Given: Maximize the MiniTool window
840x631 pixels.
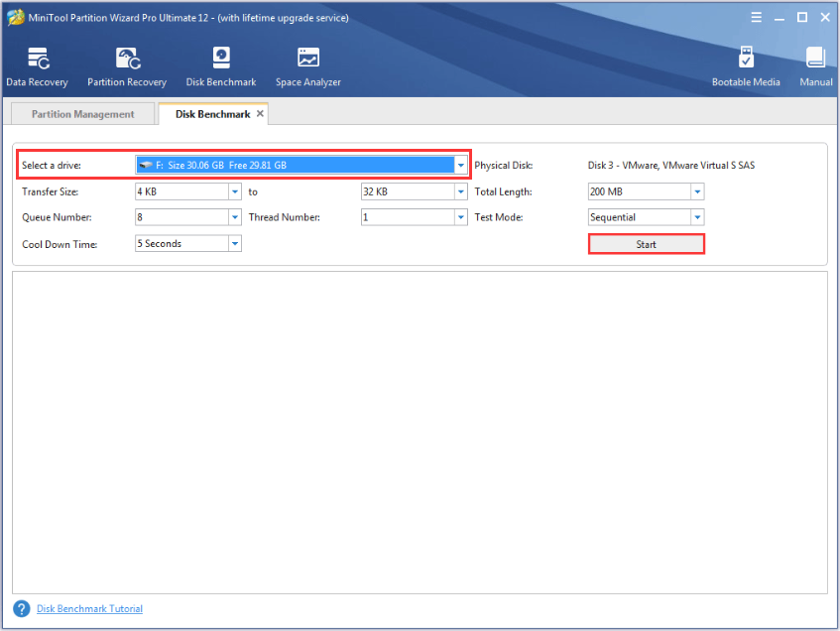Looking at the screenshot, I should tap(802, 17).
